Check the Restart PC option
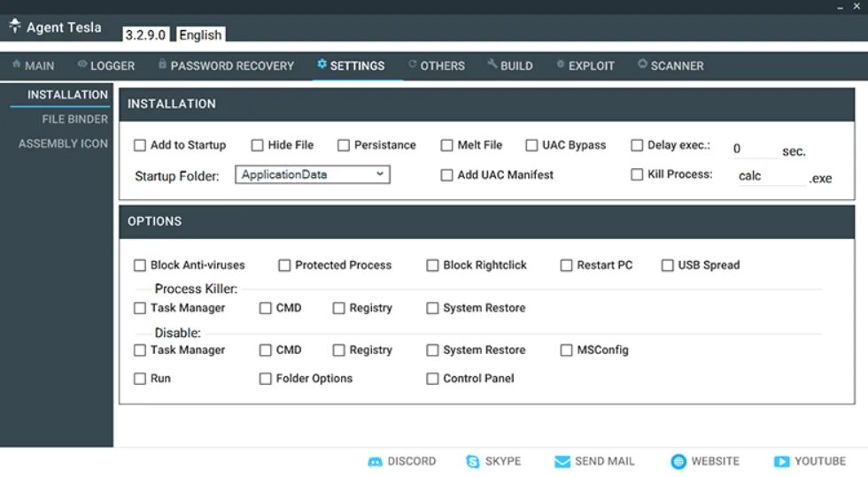This screenshot has width=868, height=477. (566, 265)
